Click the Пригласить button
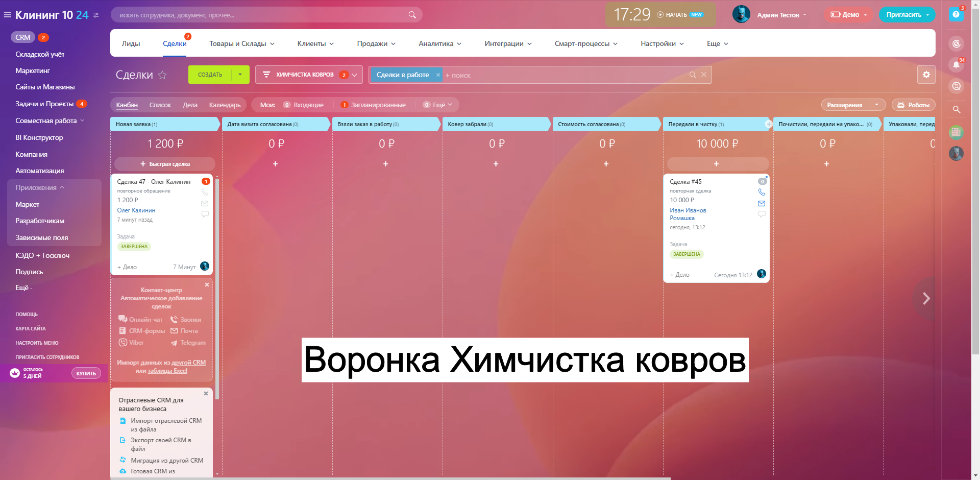This screenshot has width=980, height=480. (x=903, y=15)
